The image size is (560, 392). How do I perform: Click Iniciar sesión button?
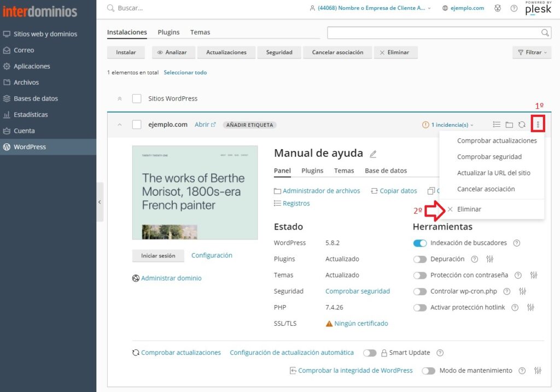coord(158,256)
